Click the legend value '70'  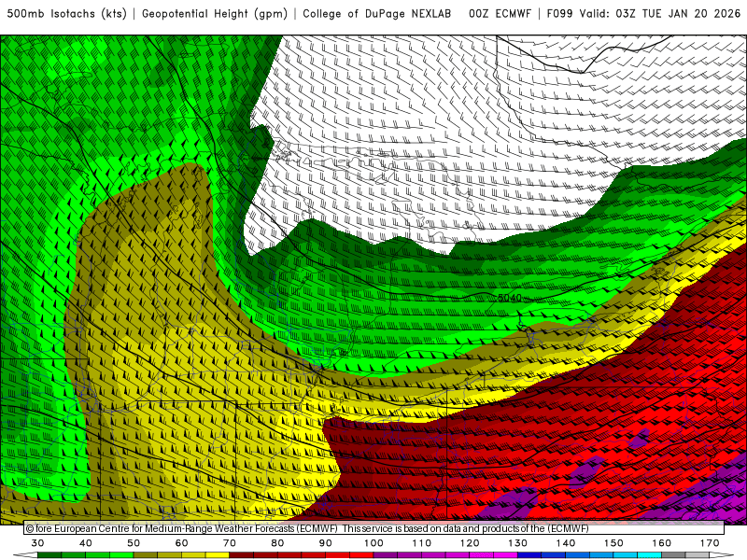(x=230, y=543)
